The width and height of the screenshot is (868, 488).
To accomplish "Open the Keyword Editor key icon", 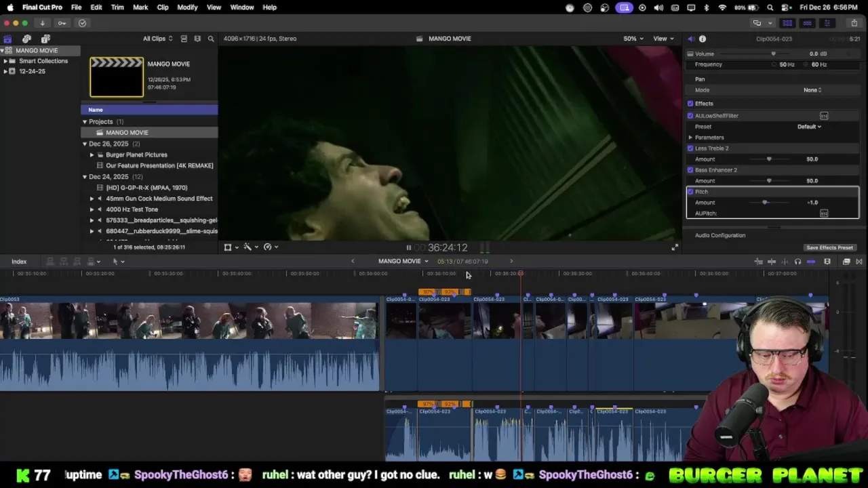I will point(62,23).
